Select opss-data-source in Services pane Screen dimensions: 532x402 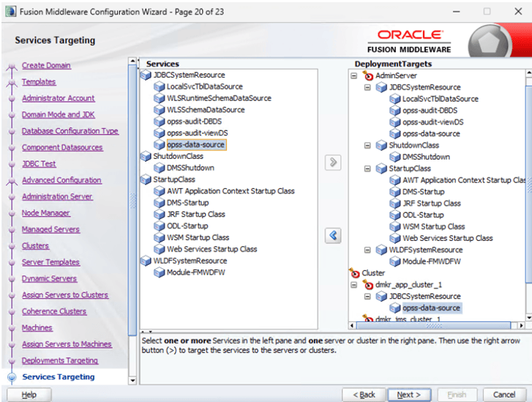[196, 145]
